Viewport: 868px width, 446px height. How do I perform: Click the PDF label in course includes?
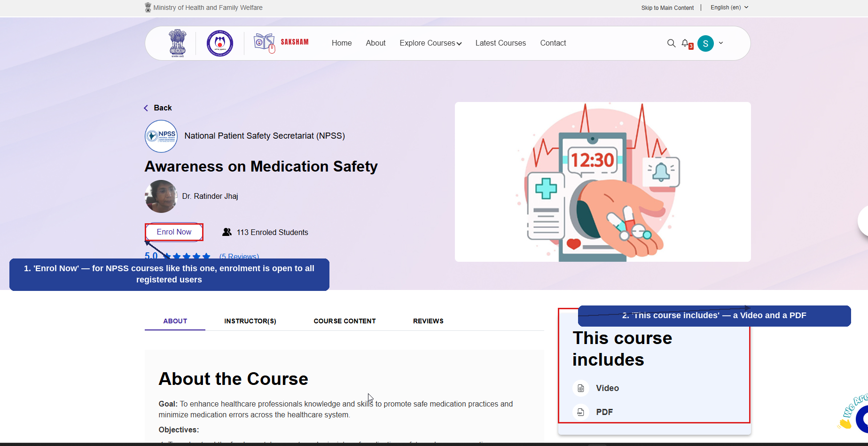pos(604,412)
